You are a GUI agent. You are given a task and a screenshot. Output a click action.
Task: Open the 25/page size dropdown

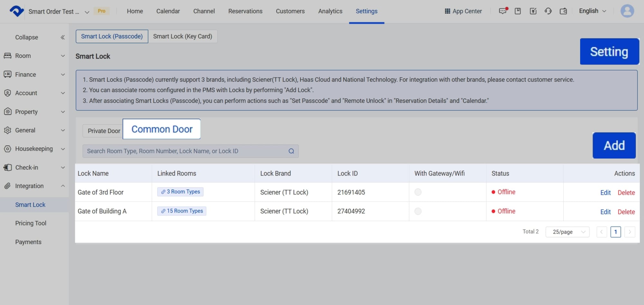(x=567, y=232)
